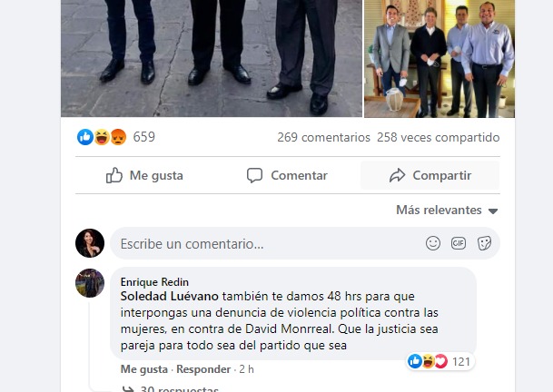Expand the Más relevantes sort dropdown
Viewport: 553px width, 392px height.
click(x=447, y=211)
